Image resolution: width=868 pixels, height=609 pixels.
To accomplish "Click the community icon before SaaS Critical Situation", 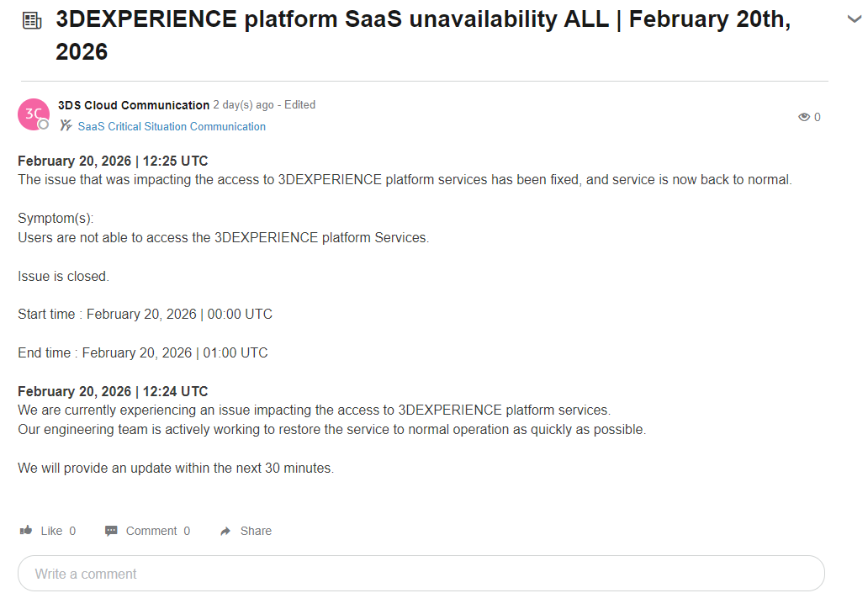I will [65, 125].
